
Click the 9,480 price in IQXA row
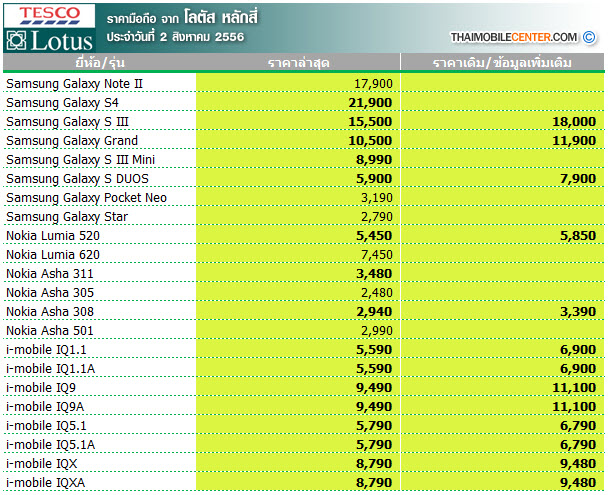(578, 483)
